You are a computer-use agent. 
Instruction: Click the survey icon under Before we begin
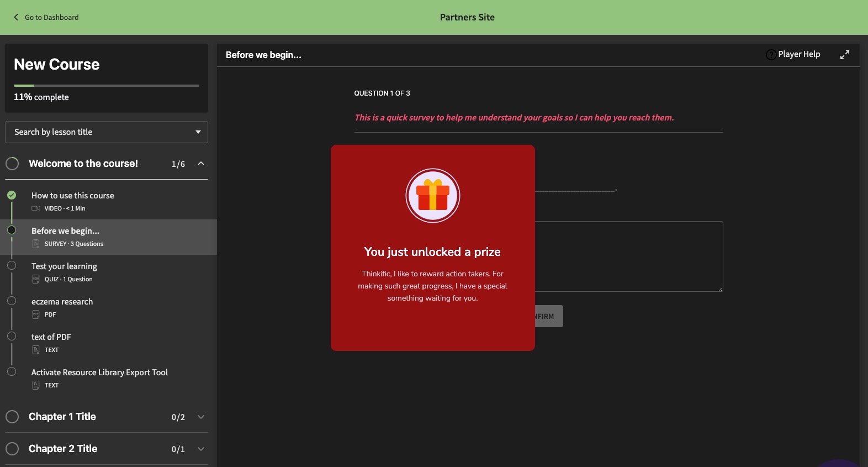point(36,244)
